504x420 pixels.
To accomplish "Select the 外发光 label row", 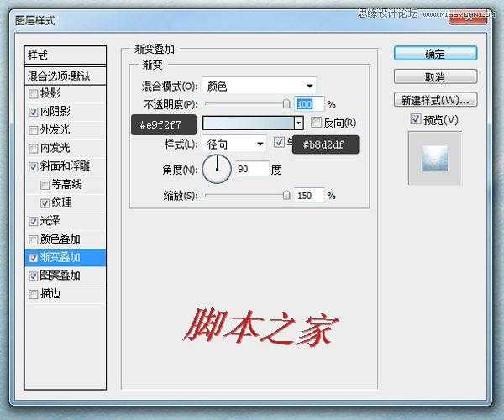I will (x=65, y=130).
